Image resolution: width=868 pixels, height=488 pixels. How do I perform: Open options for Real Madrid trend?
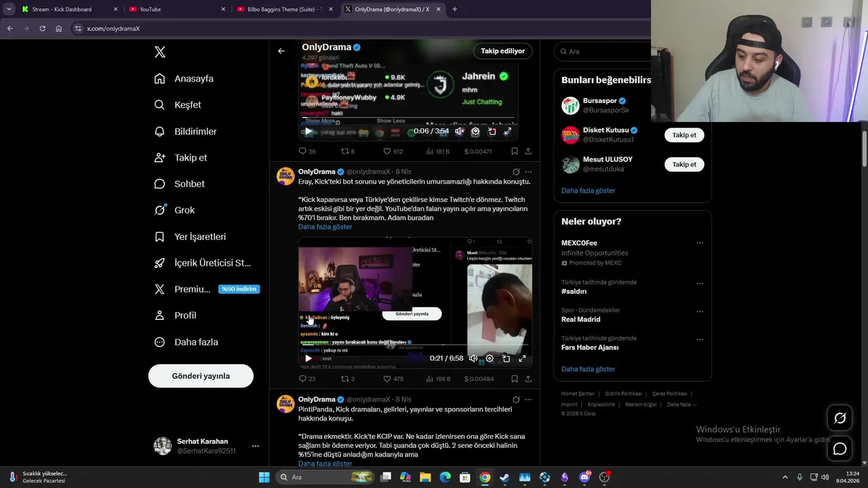coord(700,312)
